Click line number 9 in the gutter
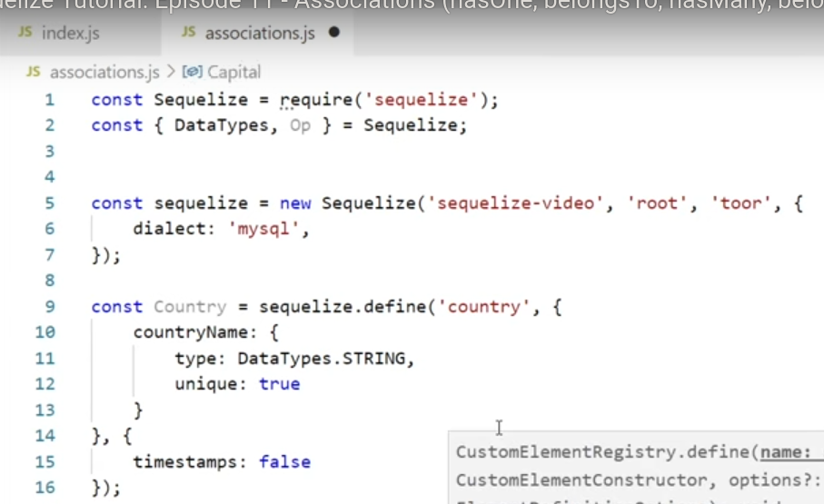824x504 pixels. coord(49,306)
